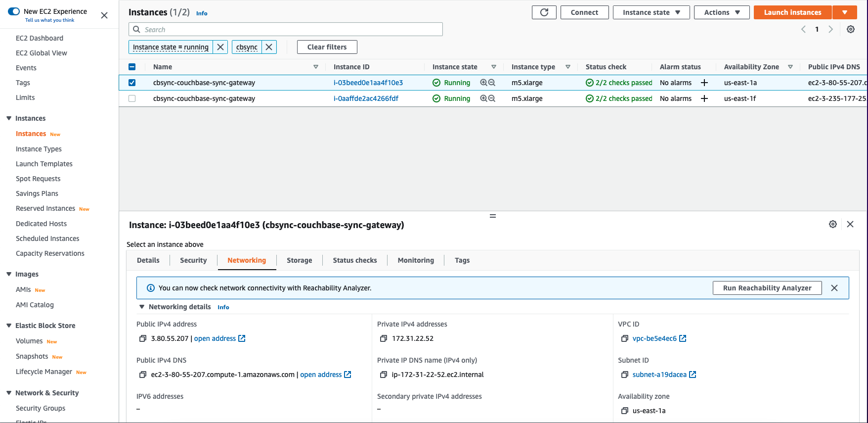Open Launch instances split-button arrow

click(x=845, y=12)
